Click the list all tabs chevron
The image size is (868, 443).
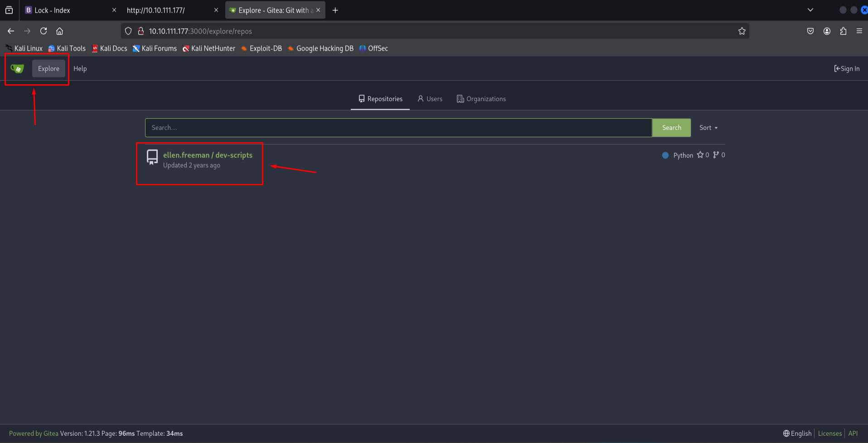click(810, 10)
